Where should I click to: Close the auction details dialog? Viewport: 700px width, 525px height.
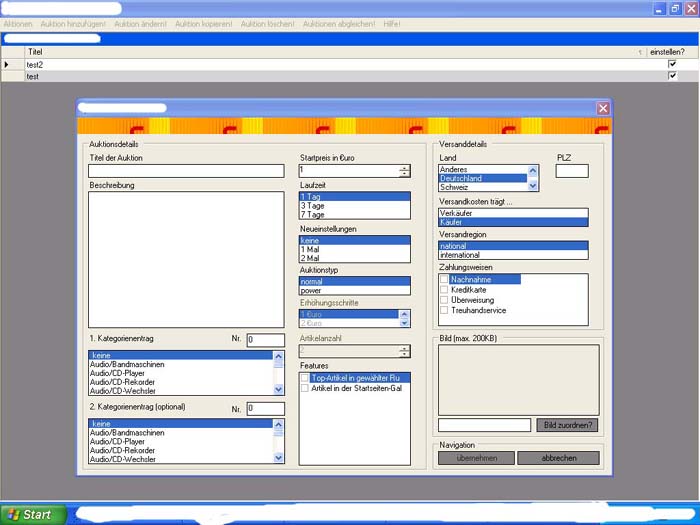tap(603, 108)
